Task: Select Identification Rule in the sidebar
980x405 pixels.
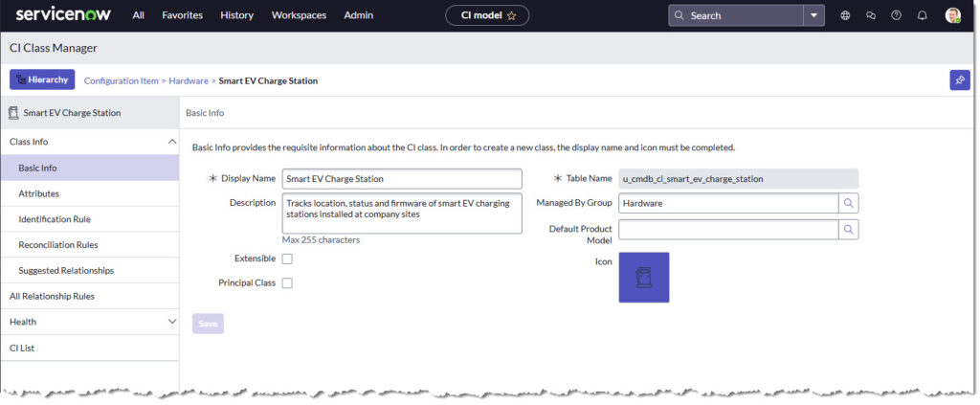Action: (x=55, y=219)
